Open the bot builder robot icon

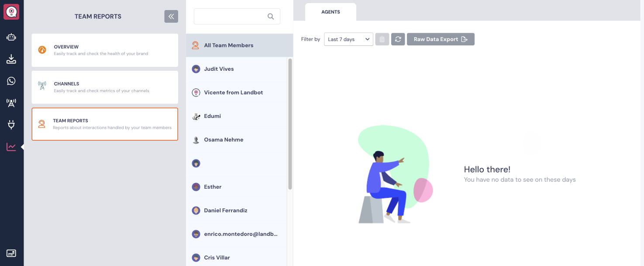click(11, 37)
